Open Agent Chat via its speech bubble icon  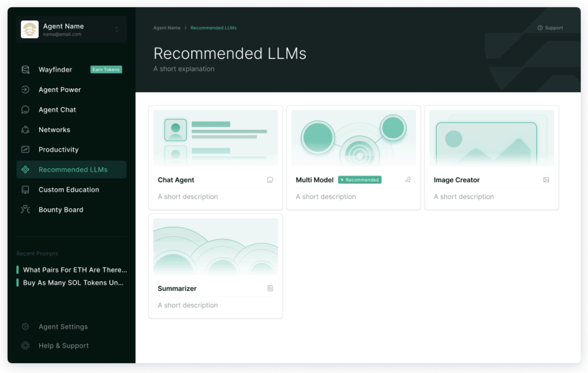click(x=25, y=110)
